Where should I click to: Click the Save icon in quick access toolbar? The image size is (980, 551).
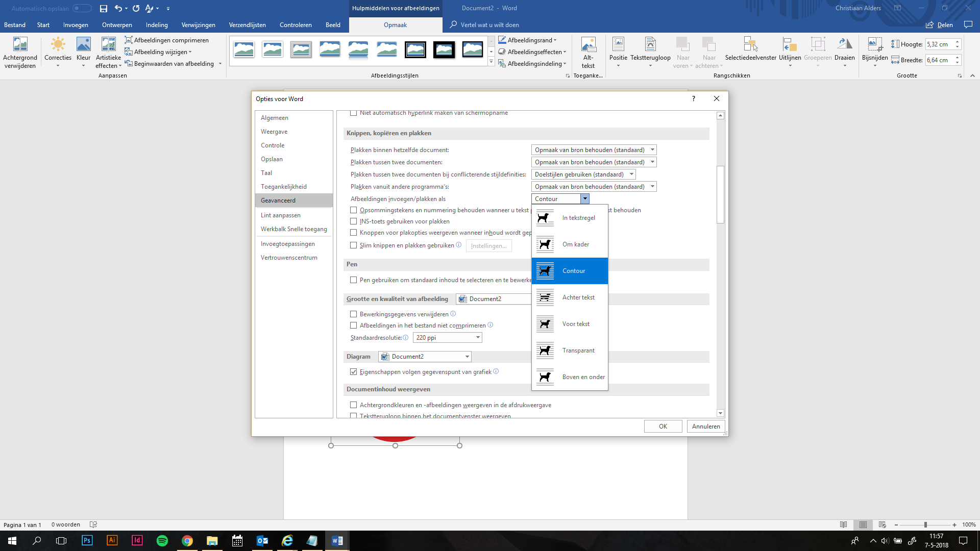pyautogui.click(x=104, y=8)
